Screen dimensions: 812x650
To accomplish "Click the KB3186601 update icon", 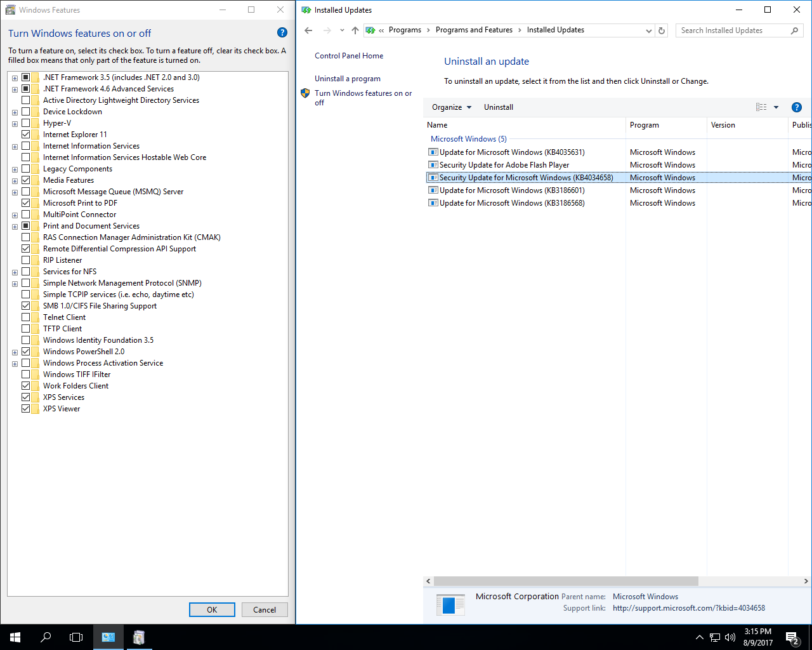I will pyautogui.click(x=433, y=190).
